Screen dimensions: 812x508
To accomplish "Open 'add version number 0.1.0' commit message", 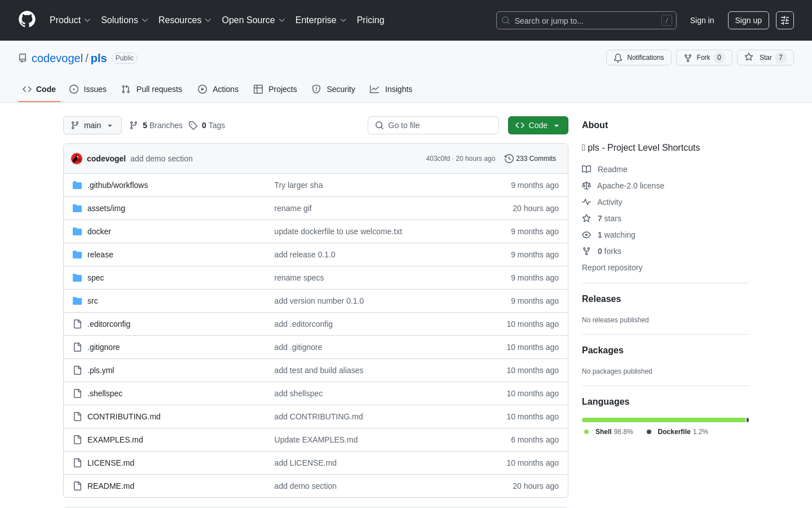I will coord(319,301).
